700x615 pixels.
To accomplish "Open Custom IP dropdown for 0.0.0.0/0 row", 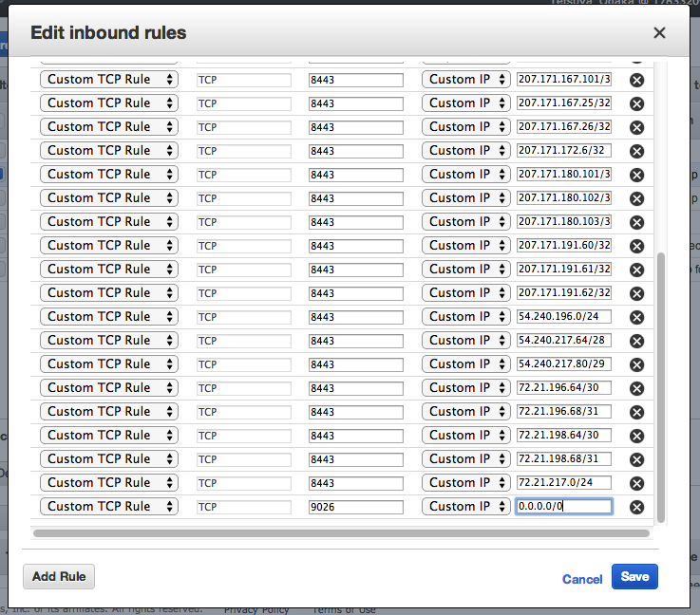I will (466, 506).
